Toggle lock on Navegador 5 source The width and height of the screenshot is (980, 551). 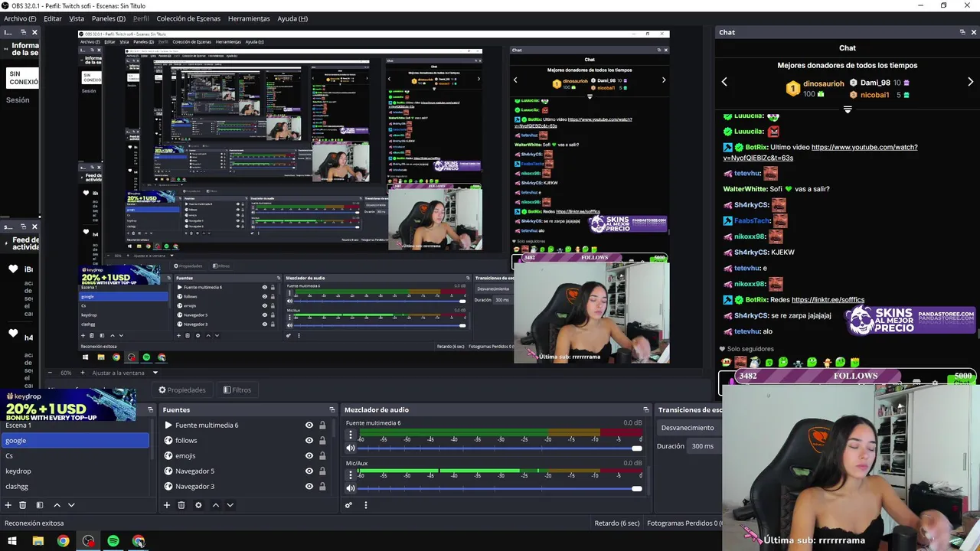pos(322,471)
